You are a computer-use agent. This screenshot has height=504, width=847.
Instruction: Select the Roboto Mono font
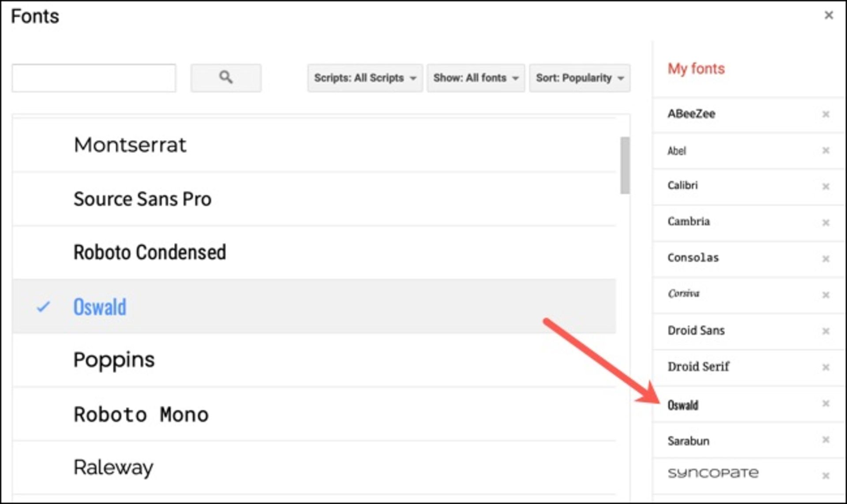point(141,414)
